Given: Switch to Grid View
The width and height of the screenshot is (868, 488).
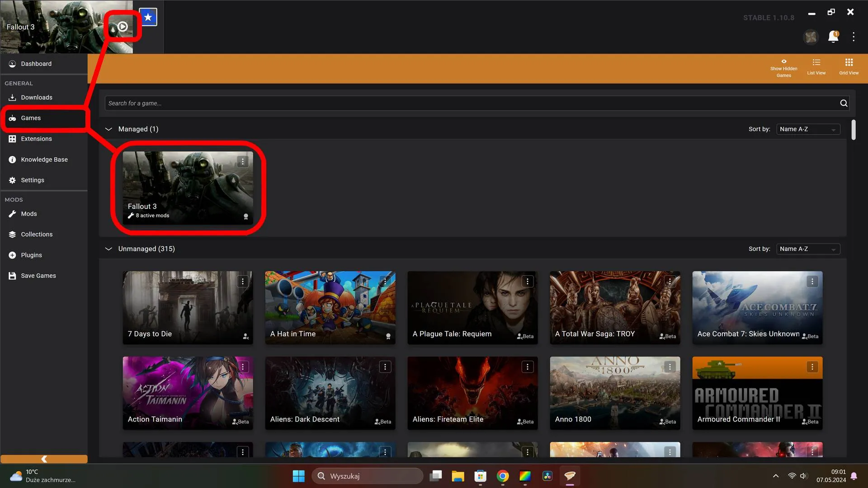Looking at the screenshot, I should click(x=849, y=67).
